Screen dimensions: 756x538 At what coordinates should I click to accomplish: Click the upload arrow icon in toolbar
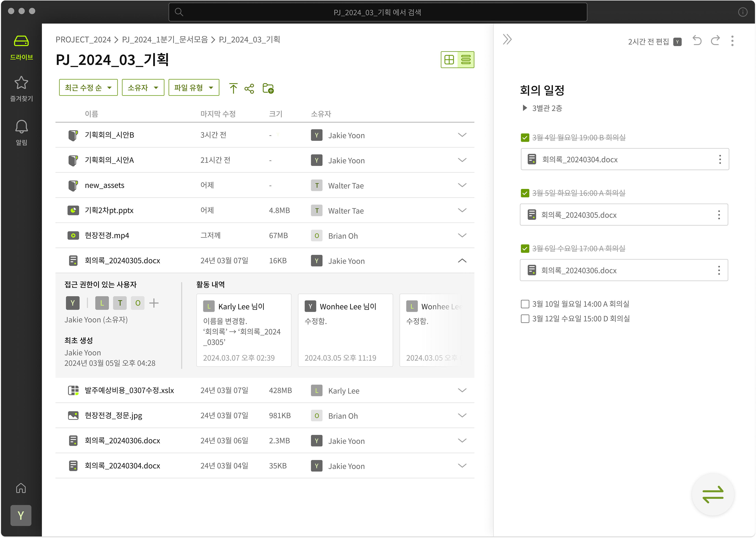click(x=233, y=88)
